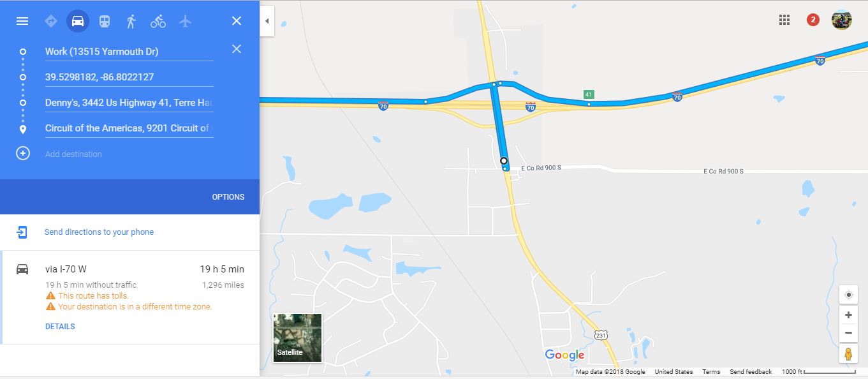Select the flights travel mode

(x=186, y=21)
